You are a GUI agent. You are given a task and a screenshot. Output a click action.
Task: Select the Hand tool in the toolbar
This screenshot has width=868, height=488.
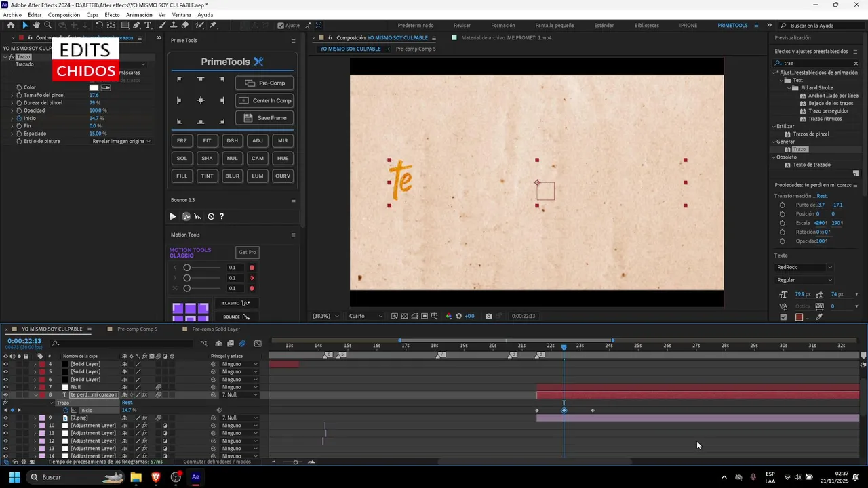pyautogui.click(x=37, y=26)
